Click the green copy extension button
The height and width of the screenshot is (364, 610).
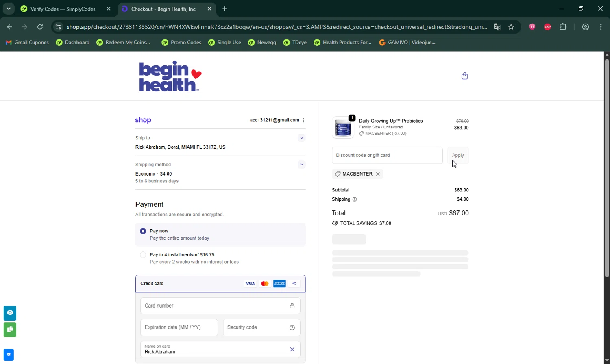(10, 329)
